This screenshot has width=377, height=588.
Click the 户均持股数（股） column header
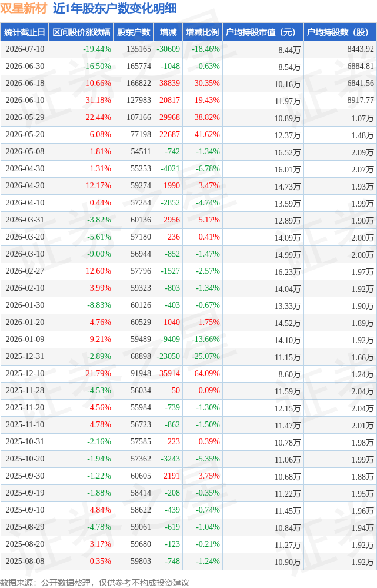[x=341, y=32]
